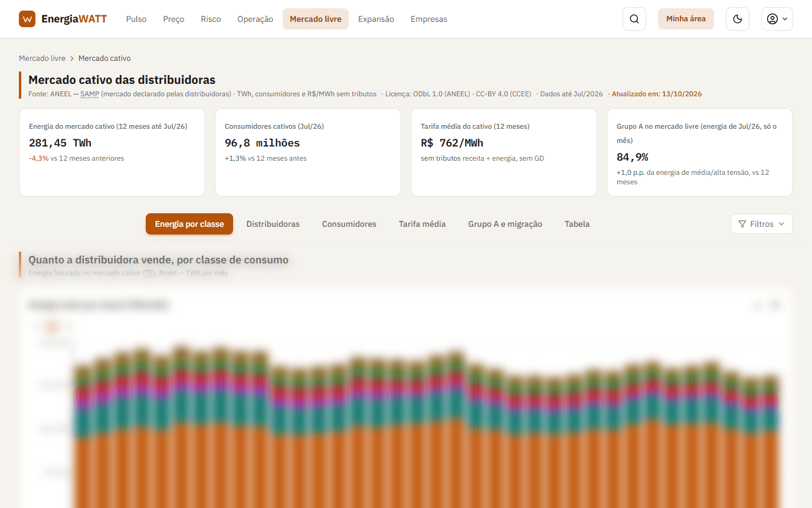Click the 84,9% value
The width and height of the screenshot is (812, 508).
(633, 157)
